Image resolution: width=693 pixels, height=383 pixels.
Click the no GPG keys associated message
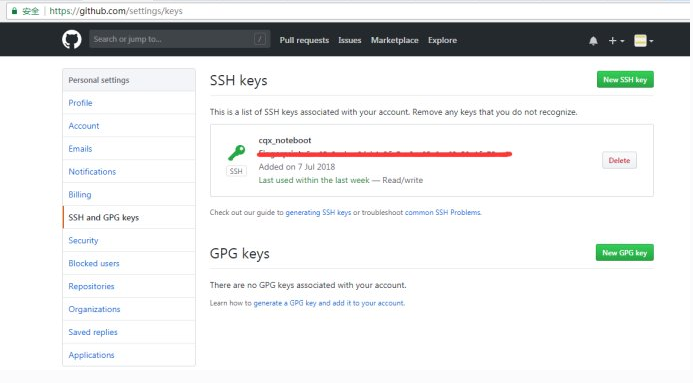pos(308,285)
